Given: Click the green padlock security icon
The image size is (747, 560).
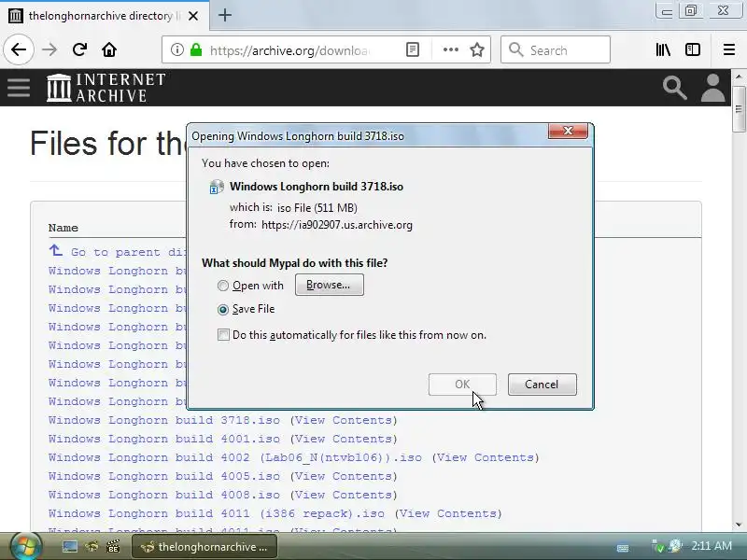Looking at the screenshot, I should coord(196,49).
